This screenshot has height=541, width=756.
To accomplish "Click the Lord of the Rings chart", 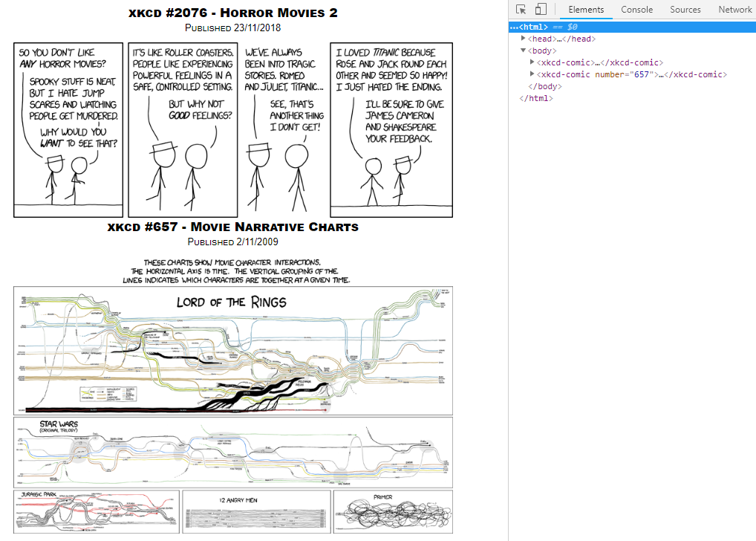I will coord(233,351).
